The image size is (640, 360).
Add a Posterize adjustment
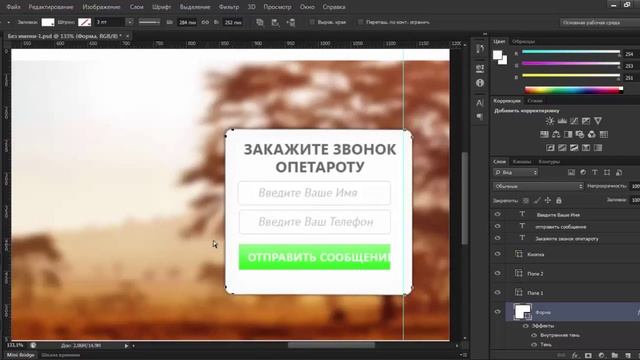[x=562, y=148]
